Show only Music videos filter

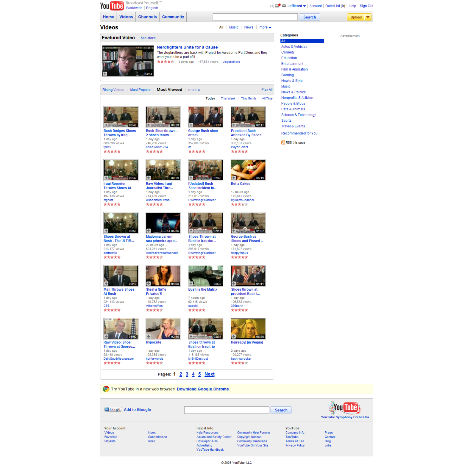point(234,27)
